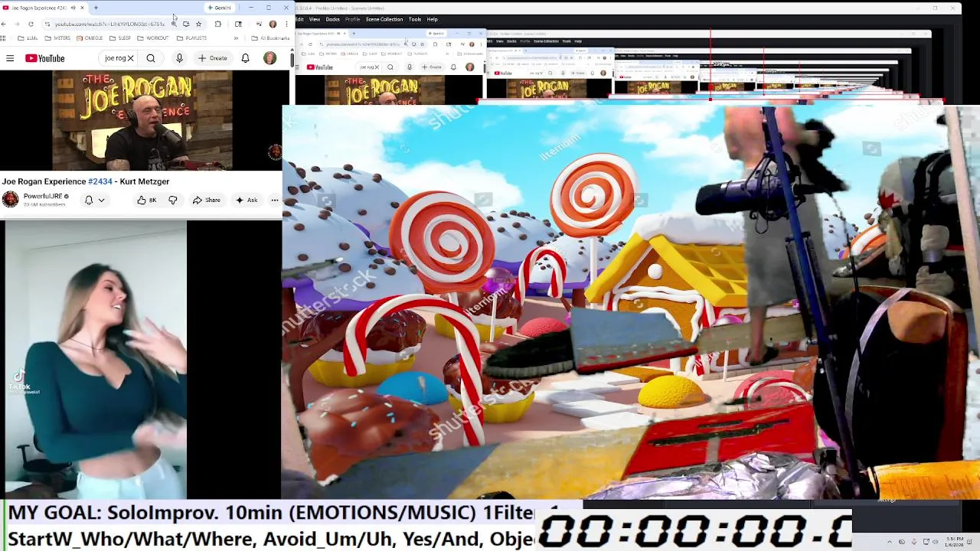Click the YouTube logo
The width and height of the screenshot is (980, 551).
point(45,58)
